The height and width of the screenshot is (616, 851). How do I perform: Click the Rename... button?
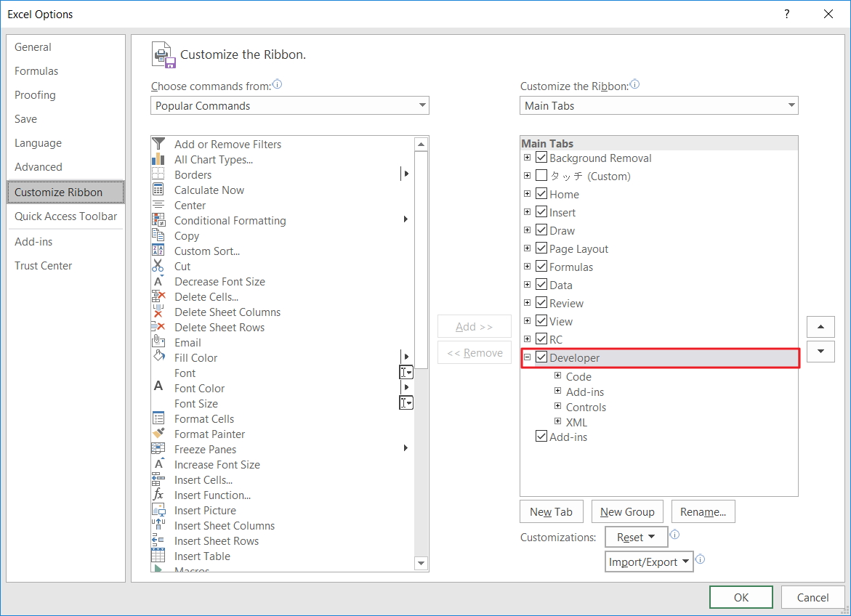(703, 512)
